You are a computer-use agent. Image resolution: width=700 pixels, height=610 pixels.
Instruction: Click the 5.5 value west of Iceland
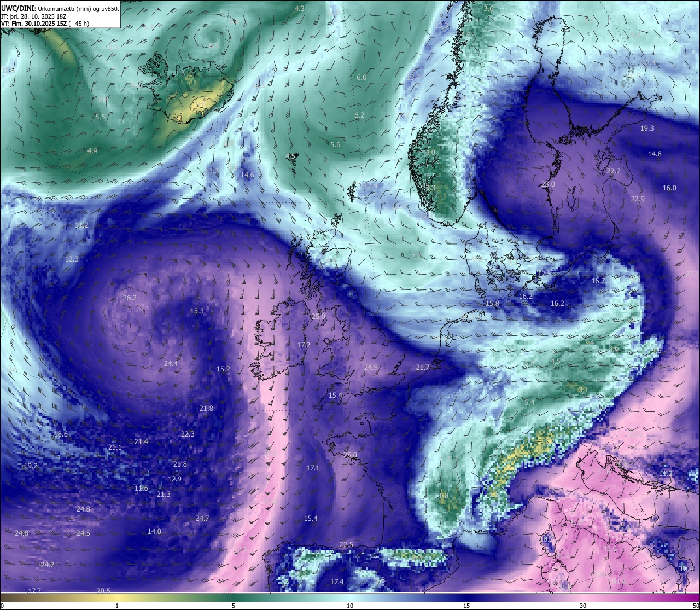(x=100, y=117)
